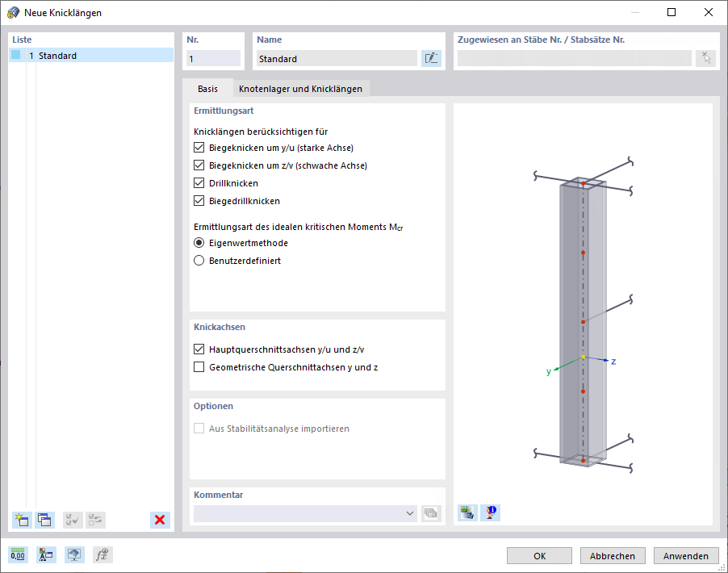Click the Abbrechen button
Viewport: 728px width, 573px height.
click(613, 556)
